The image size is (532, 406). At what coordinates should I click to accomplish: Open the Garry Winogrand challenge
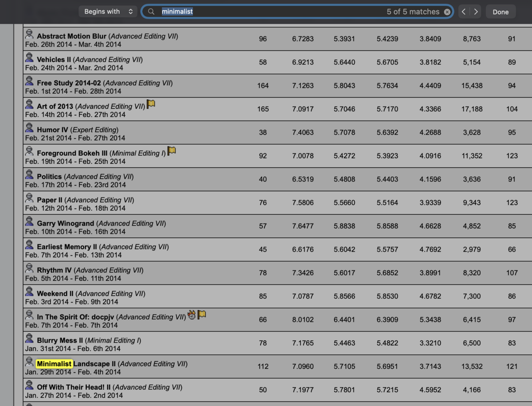point(66,224)
